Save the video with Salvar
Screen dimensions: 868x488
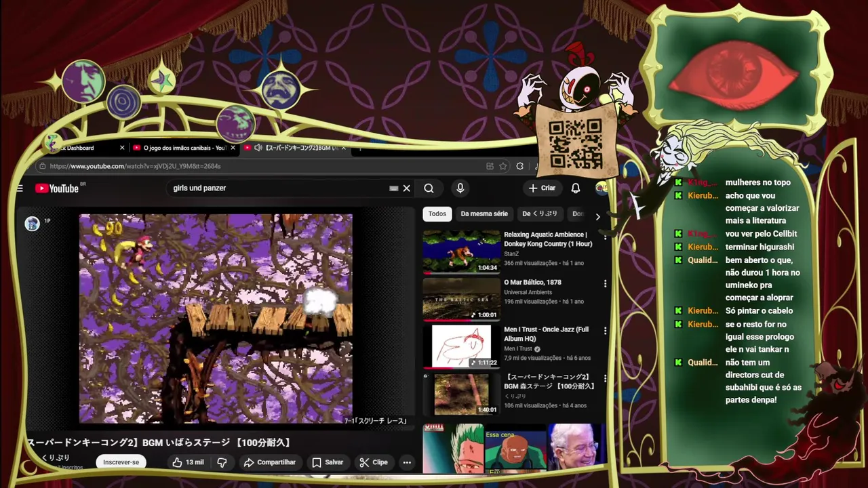point(328,462)
